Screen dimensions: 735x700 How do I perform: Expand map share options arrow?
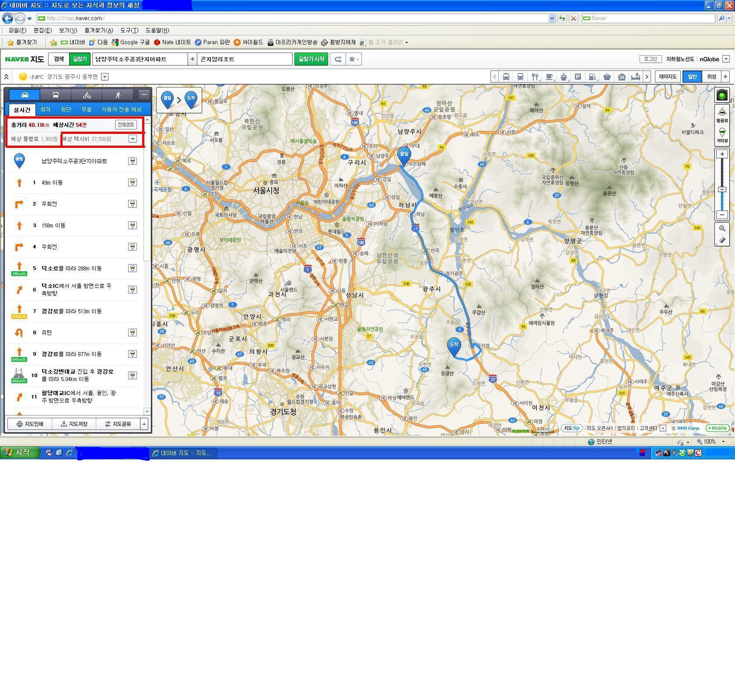click(144, 423)
